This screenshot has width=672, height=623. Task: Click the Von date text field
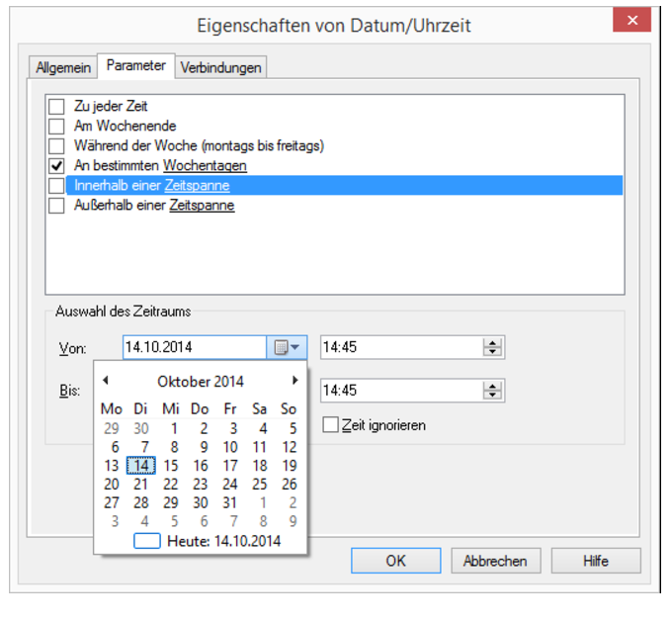[x=194, y=347]
